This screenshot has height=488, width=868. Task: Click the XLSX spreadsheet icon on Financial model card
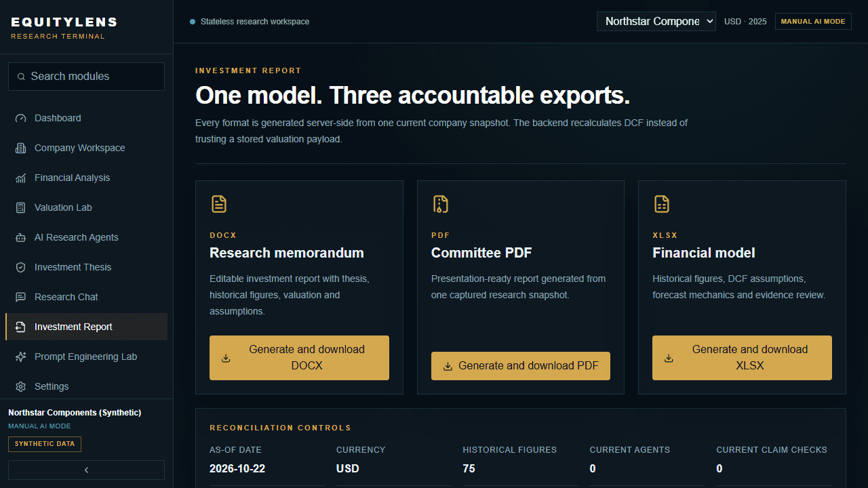point(661,204)
